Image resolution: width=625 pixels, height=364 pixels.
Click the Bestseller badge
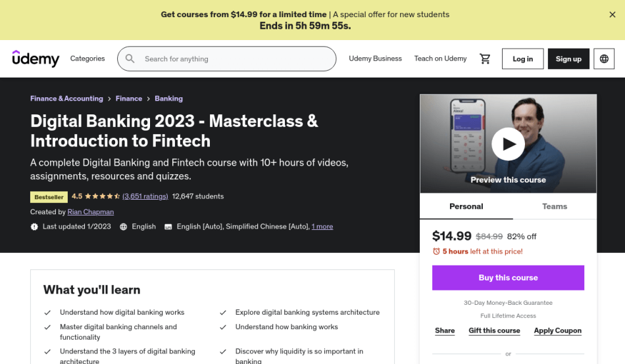tap(49, 196)
